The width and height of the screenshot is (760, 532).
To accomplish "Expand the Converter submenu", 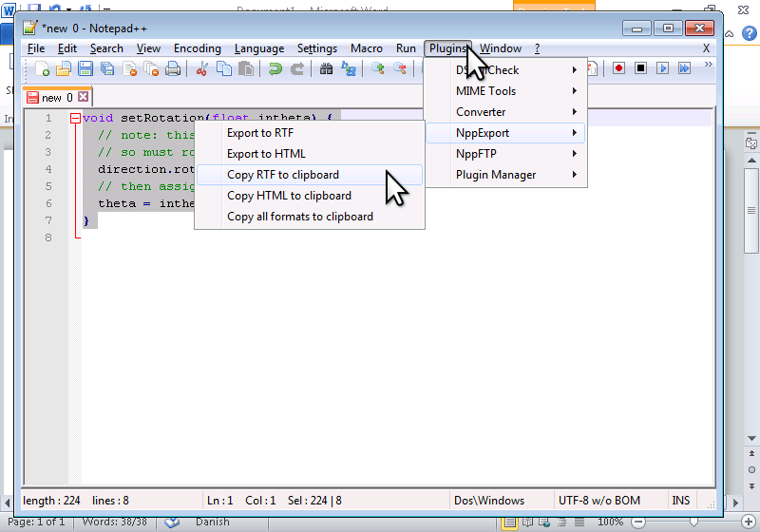I will [505, 112].
